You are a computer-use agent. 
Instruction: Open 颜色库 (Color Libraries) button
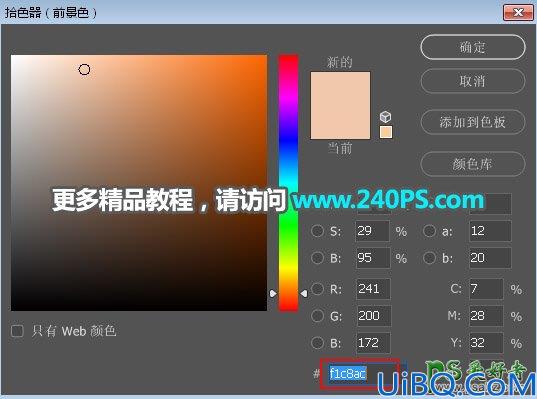tap(473, 164)
